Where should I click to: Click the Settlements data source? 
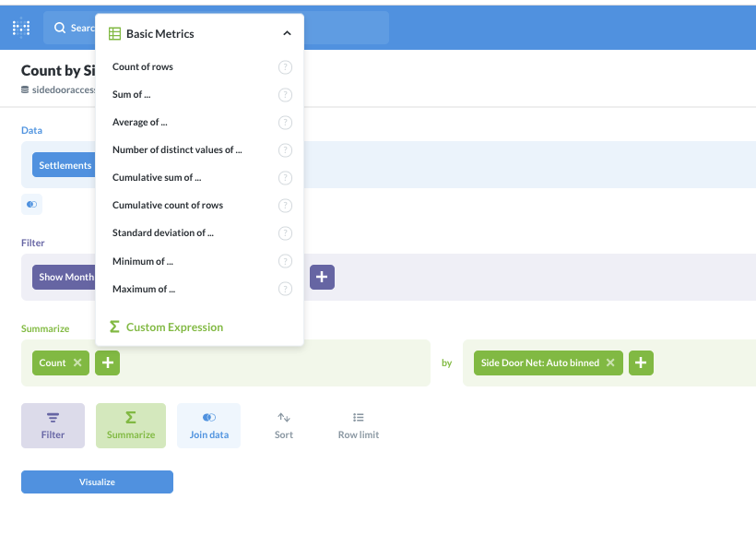pyautogui.click(x=65, y=165)
